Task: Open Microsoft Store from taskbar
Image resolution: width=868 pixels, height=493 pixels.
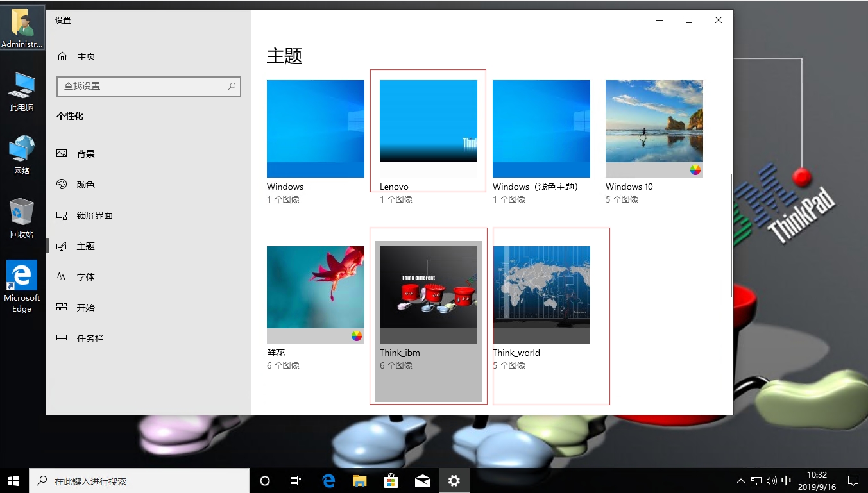Action: pos(391,481)
